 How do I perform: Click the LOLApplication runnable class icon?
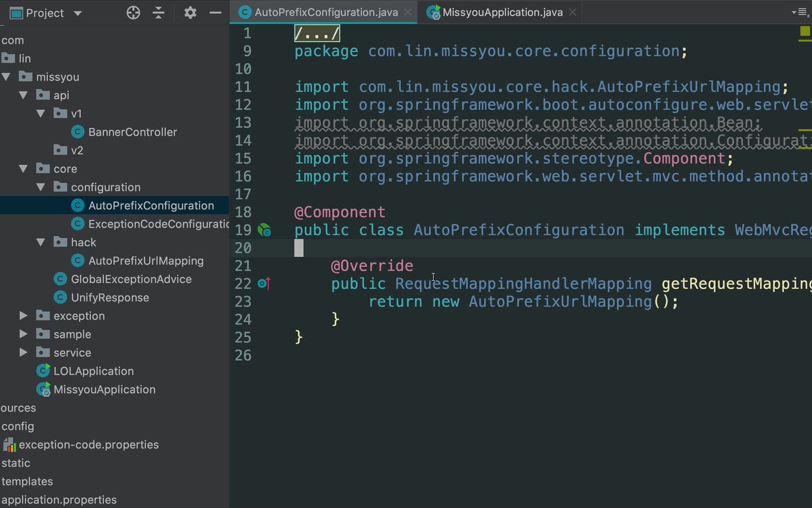(x=43, y=371)
